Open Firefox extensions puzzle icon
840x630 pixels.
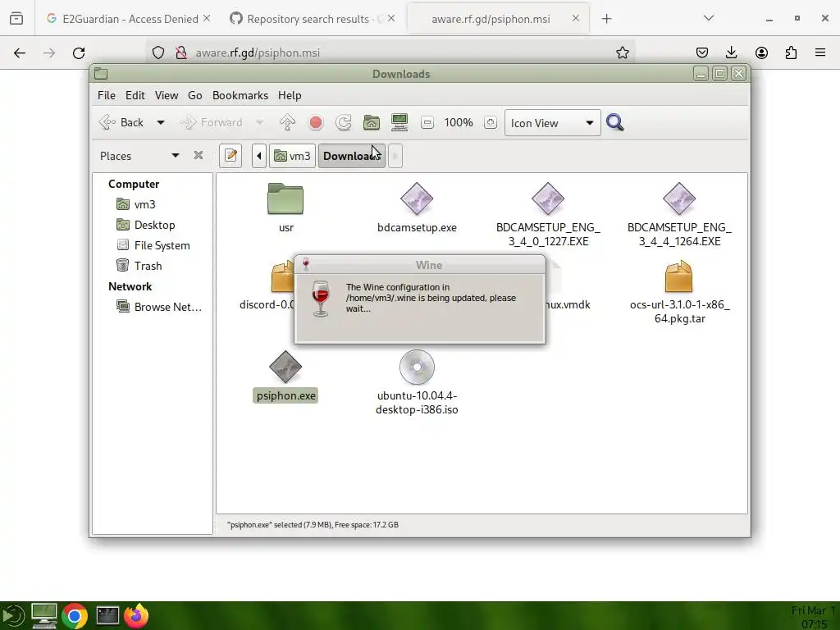(791, 52)
